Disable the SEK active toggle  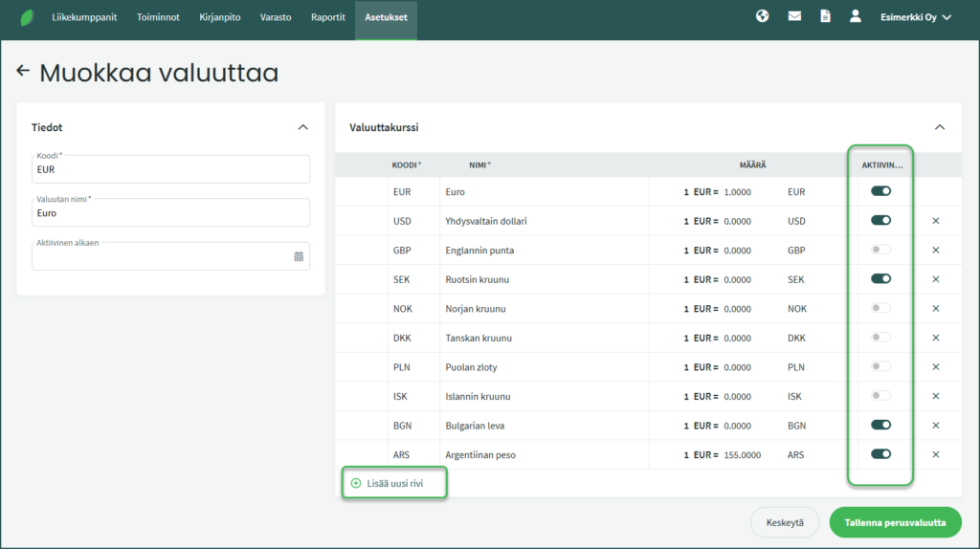[x=880, y=279]
